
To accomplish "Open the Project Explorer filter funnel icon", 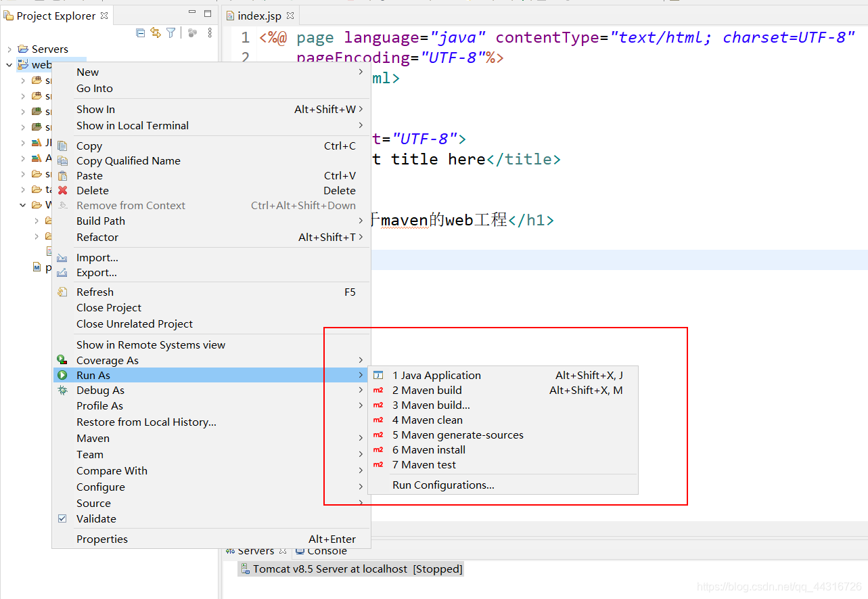I will point(171,32).
